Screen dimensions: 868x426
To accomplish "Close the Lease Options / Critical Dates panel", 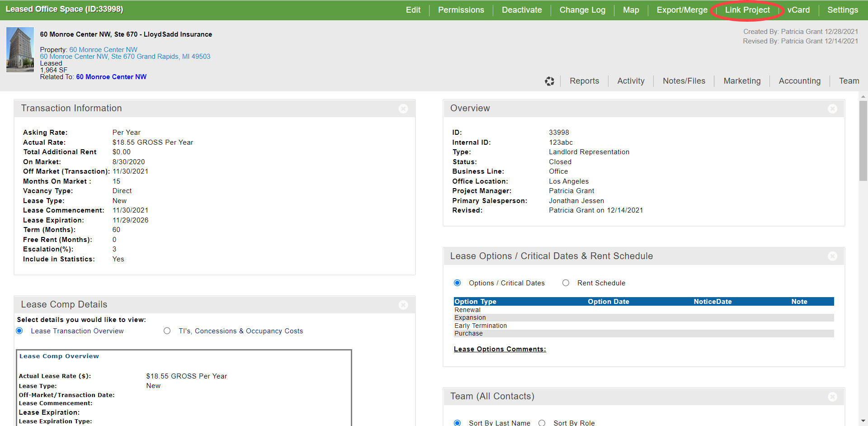I will [832, 256].
